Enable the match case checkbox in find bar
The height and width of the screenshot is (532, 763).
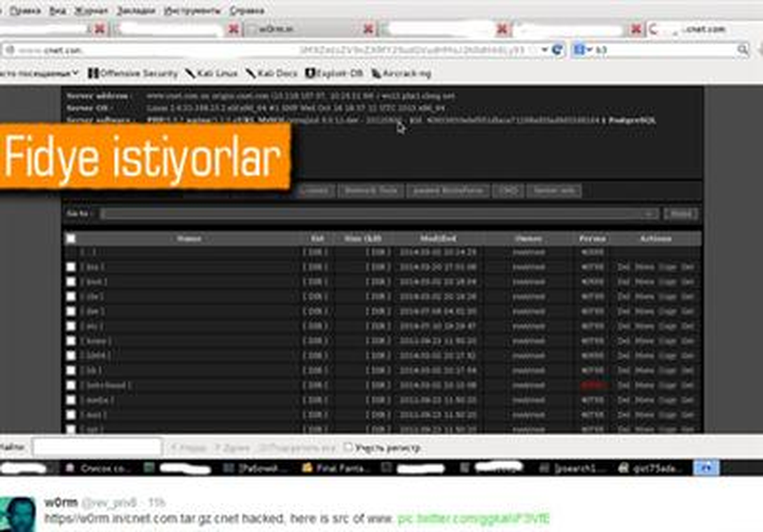click(x=348, y=447)
